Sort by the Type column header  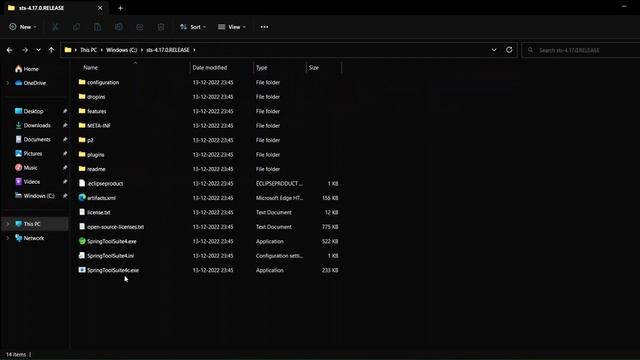tap(262, 68)
